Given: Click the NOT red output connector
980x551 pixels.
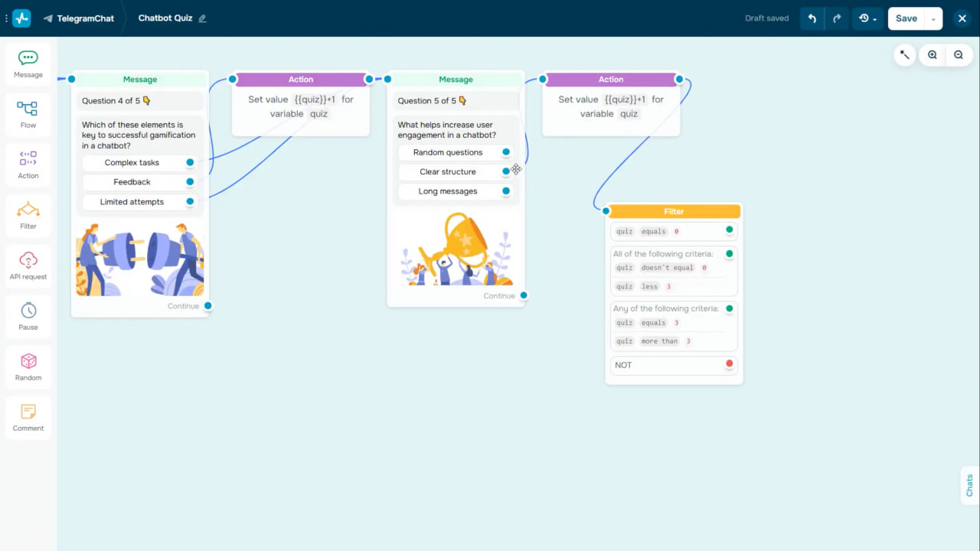Looking at the screenshot, I should pyautogui.click(x=729, y=364).
